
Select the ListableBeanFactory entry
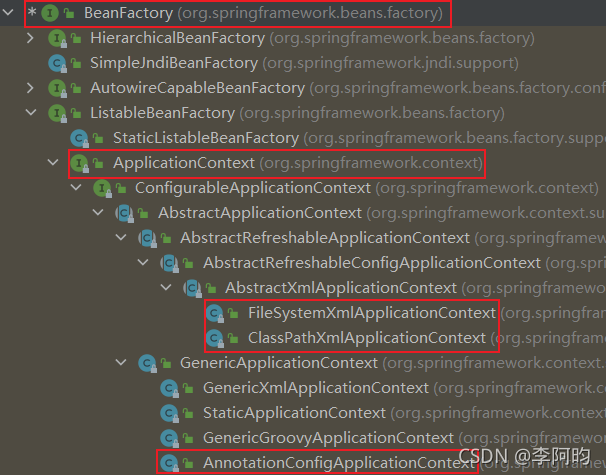click(x=162, y=113)
